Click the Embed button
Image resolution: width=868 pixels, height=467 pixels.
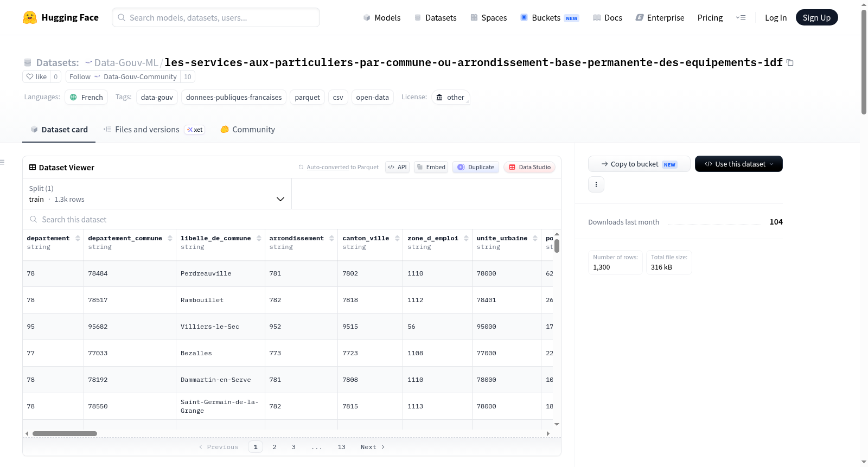coord(431,167)
